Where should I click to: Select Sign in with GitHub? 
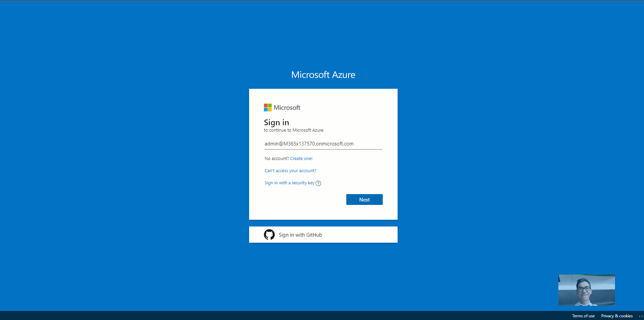coord(323,235)
